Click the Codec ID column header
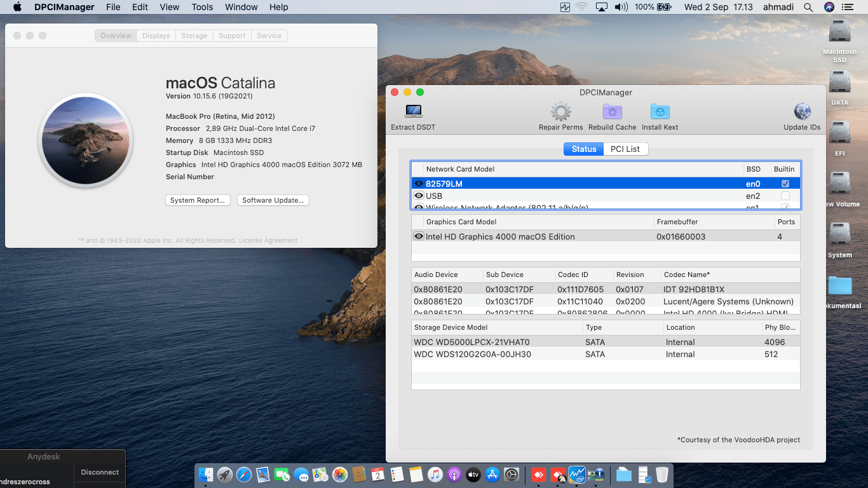Image resolution: width=868 pixels, height=488 pixels. coord(583,274)
